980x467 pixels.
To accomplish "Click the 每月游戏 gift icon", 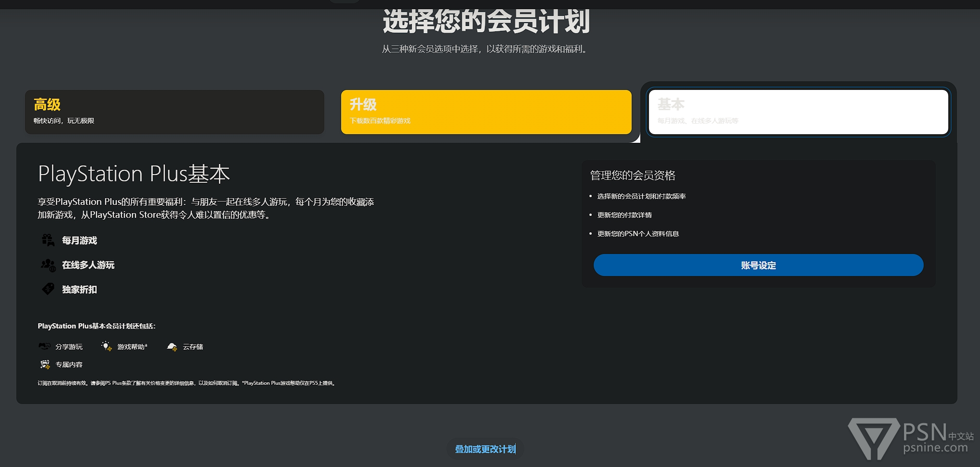I will (48, 240).
